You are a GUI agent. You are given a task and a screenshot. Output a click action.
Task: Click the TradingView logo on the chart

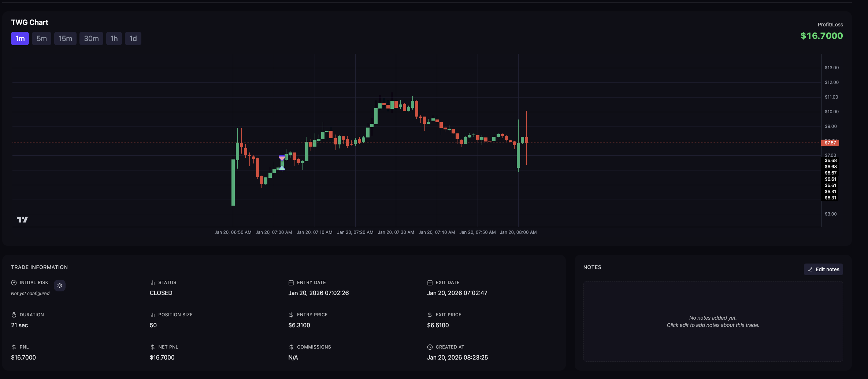(22, 220)
